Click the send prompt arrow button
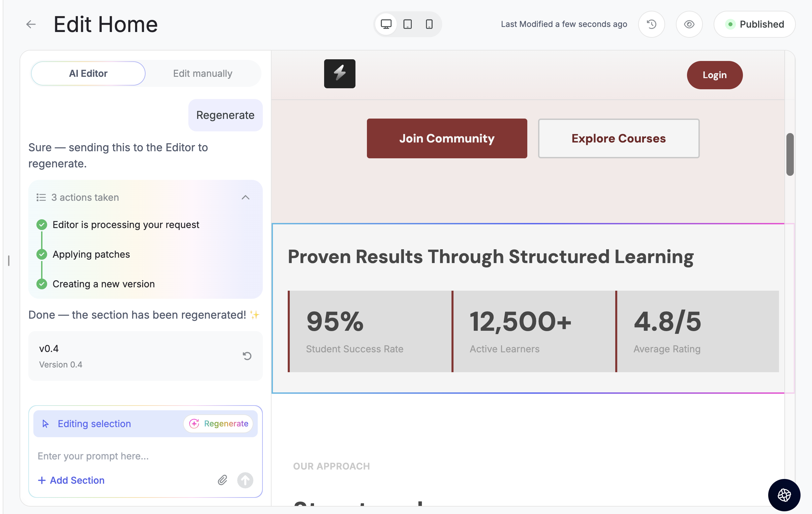This screenshot has height=514, width=812. coord(245,480)
